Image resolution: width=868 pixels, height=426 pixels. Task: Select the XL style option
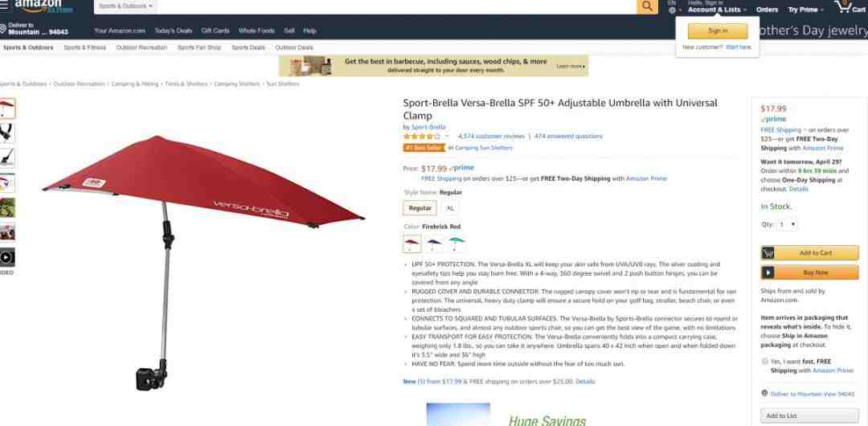[450, 208]
